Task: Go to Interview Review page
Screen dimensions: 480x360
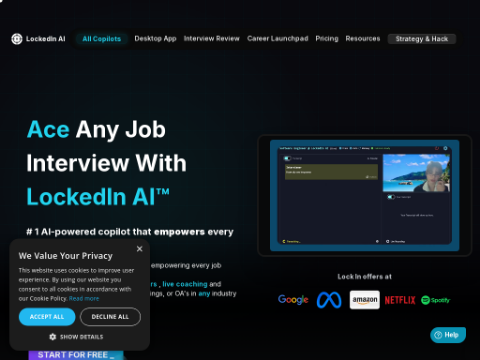Action: [212, 39]
